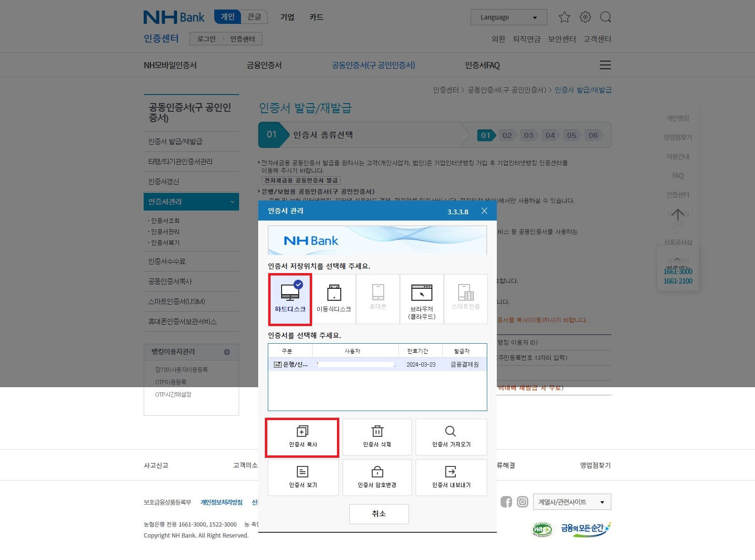Click 인증서 내보내기 button
Viewport: 755px width, 560px height.
451,477
